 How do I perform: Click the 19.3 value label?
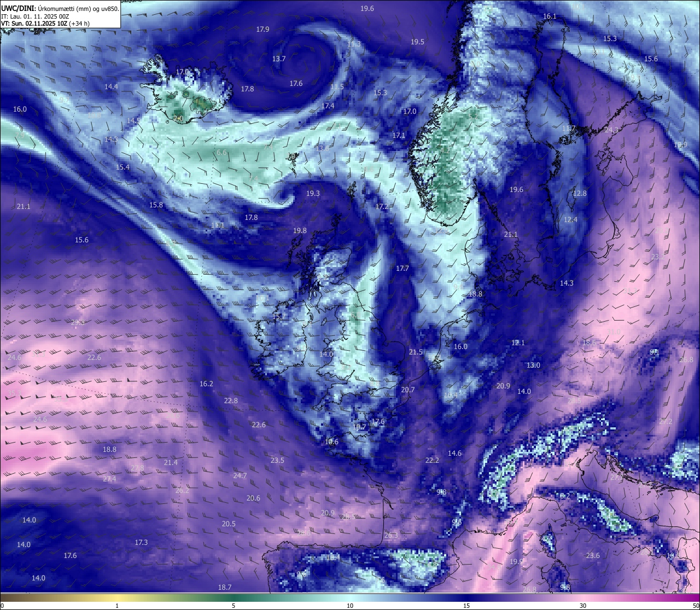point(313,194)
